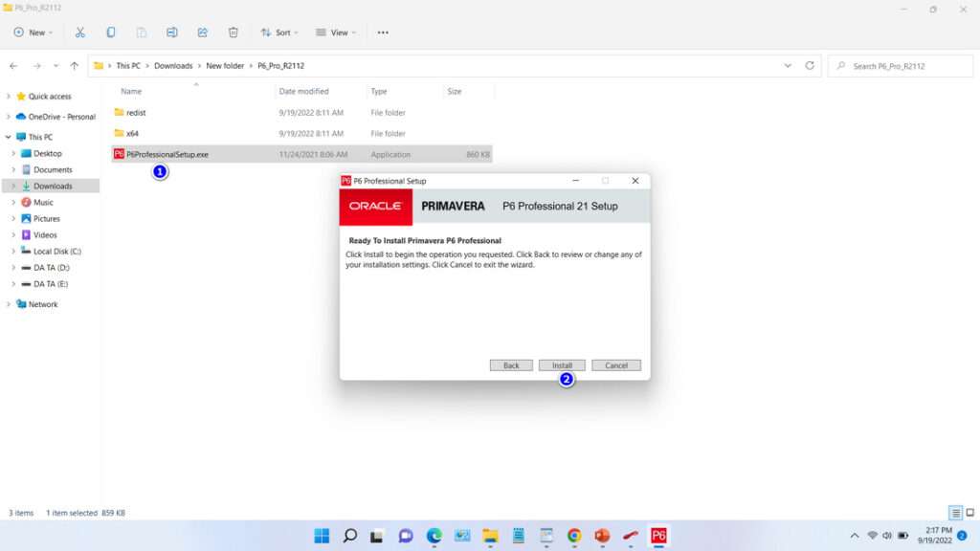Open Task View on taskbar
Viewport: 980px width, 551px height.
377,536
